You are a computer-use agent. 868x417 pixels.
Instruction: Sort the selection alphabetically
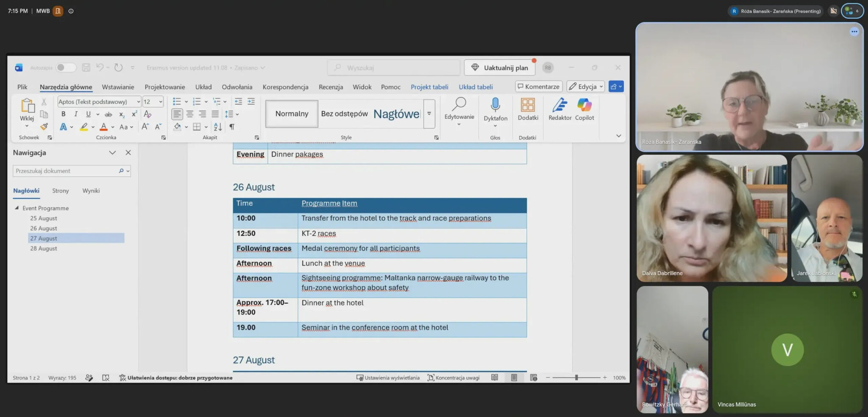pyautogui.click(x=218, y=126)
